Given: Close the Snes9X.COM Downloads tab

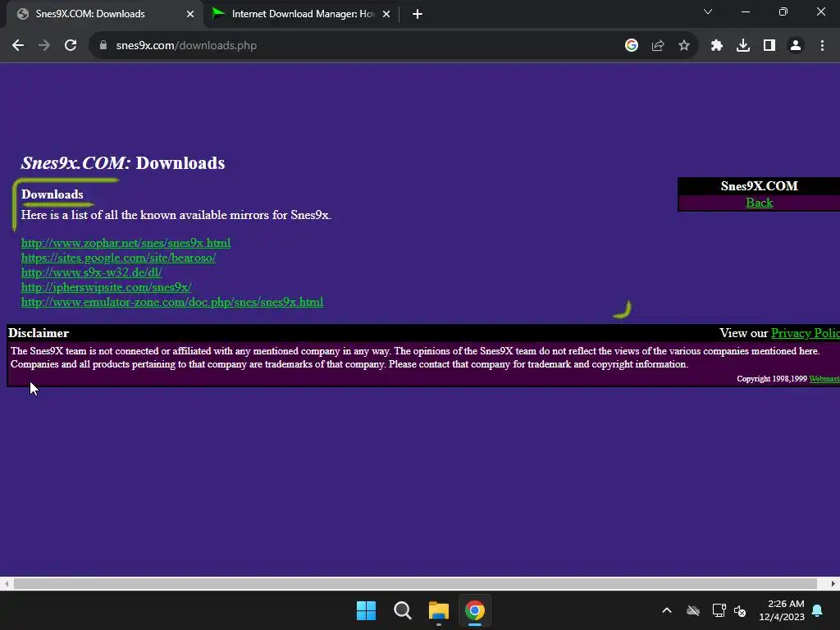Looking at the screenshot, I should point(190,14).
